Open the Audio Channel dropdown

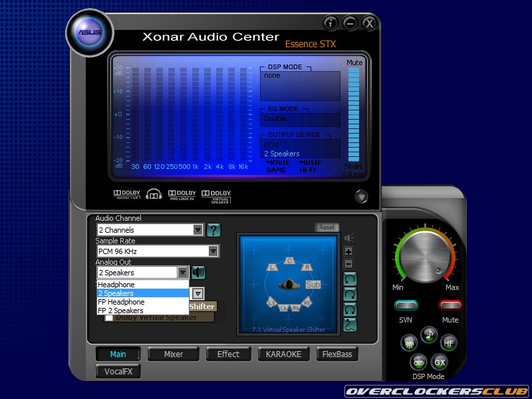click(198, 230)
